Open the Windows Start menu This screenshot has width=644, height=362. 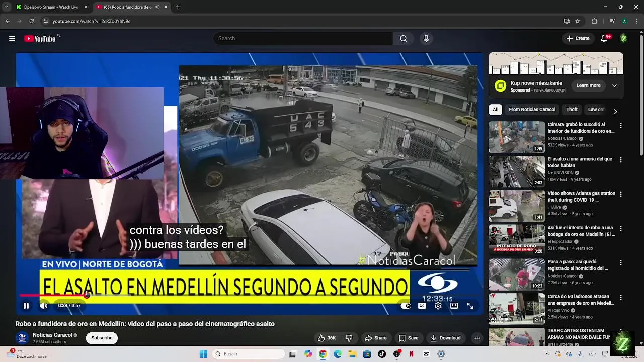click(x=203, y=354)
